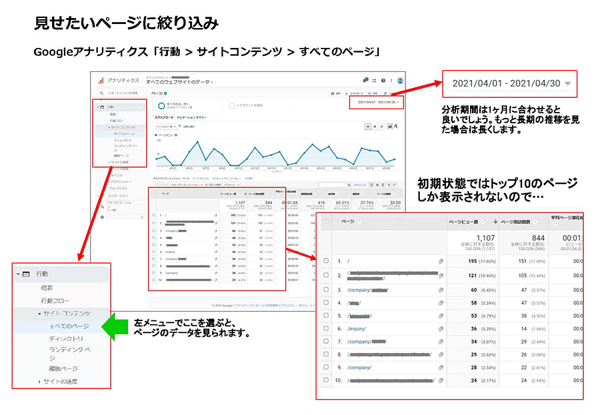
Task: Select 離脱ページ in the enlarged sidebar menu
Action: 63,368
